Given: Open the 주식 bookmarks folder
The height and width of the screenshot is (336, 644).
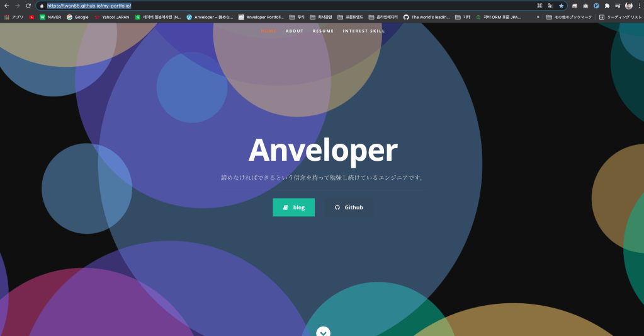Looking at the screenshot, I should (x=297, y=17).
